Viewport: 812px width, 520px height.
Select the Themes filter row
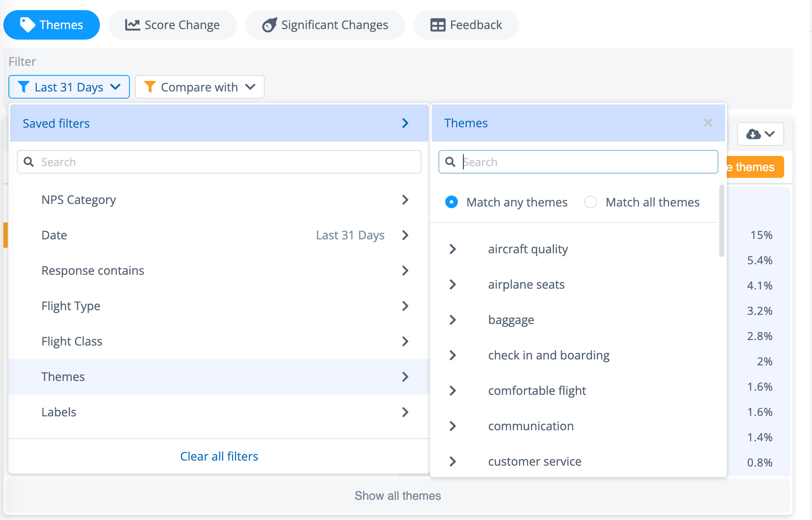pyautogui.click(x=219, y=377)
